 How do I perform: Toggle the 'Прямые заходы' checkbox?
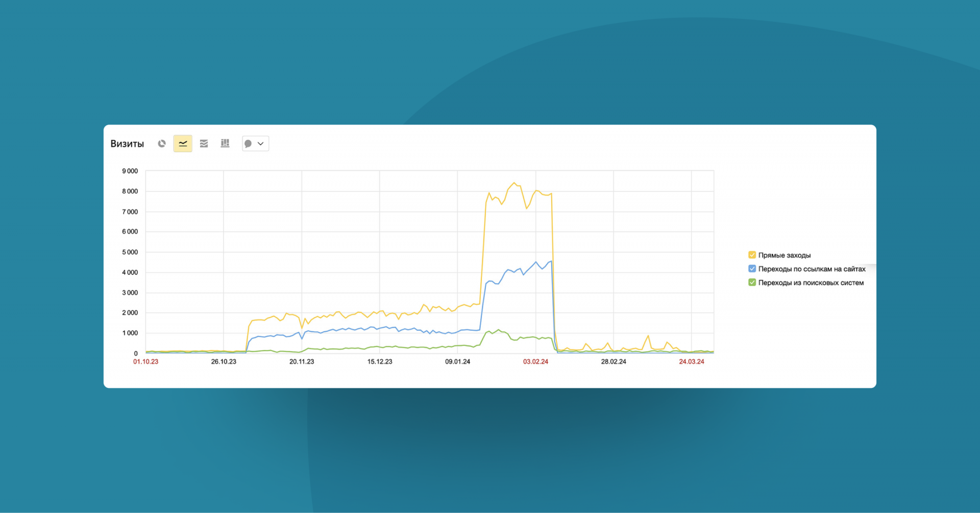tap(752, 255)
